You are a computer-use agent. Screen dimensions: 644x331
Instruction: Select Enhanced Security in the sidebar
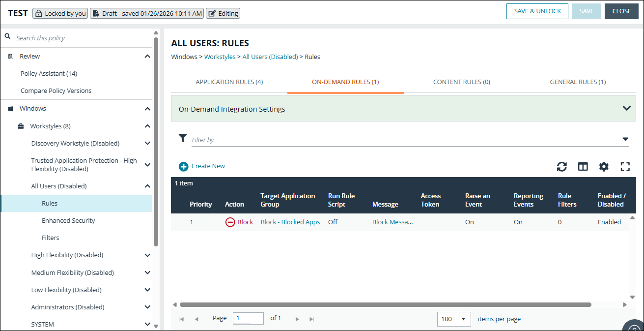coord(68,220)
